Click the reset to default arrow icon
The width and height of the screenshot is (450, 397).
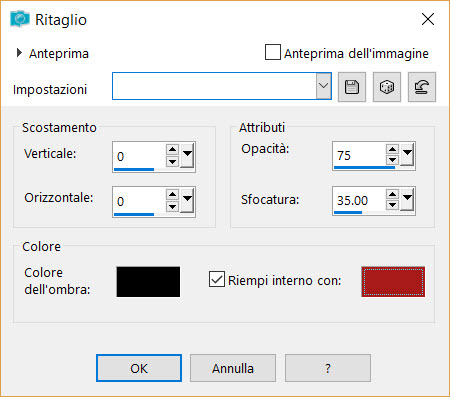(x=422, y=87)
